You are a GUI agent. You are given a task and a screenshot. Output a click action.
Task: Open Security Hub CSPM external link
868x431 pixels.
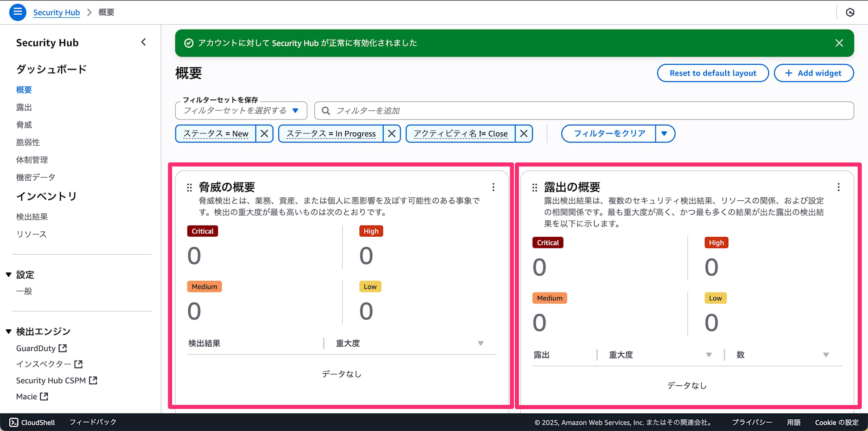point(57,380)
